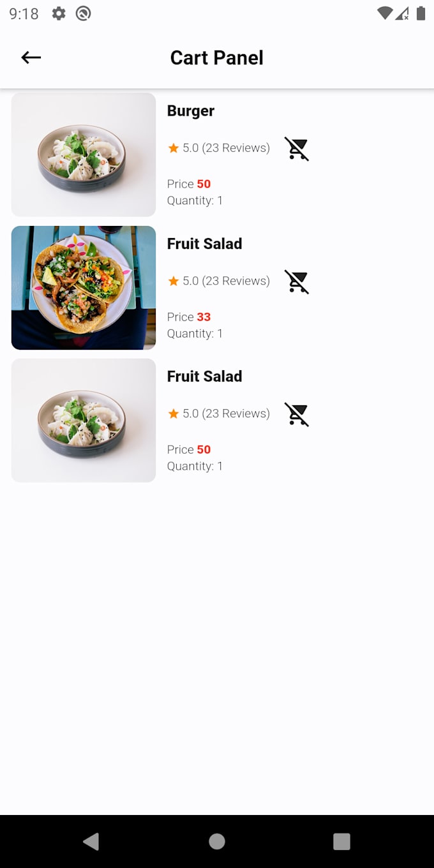This screenshot has height=868, width=434.
Task: Open the settings gear in the status bar
Action: [59, 13]
